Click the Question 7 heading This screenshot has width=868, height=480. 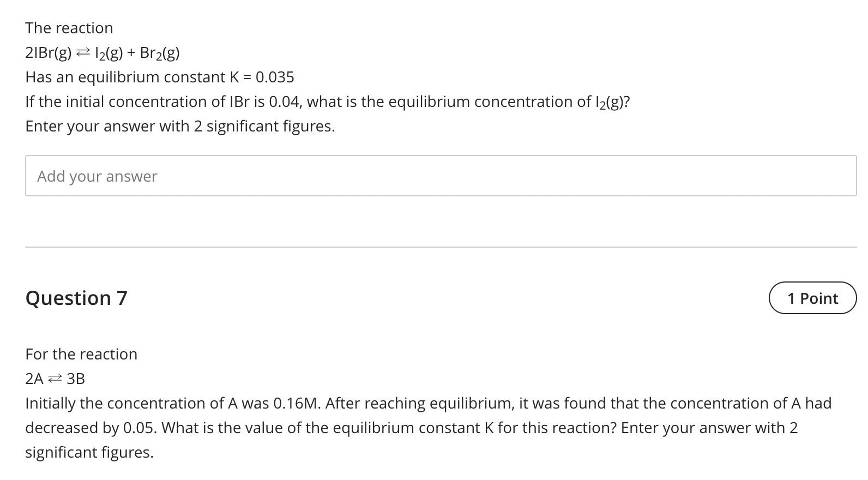click(x=76, y=298)
